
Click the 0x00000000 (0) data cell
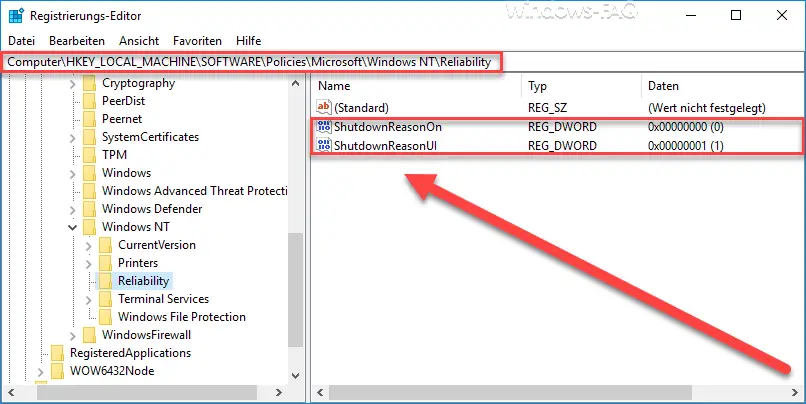[686, 126]
